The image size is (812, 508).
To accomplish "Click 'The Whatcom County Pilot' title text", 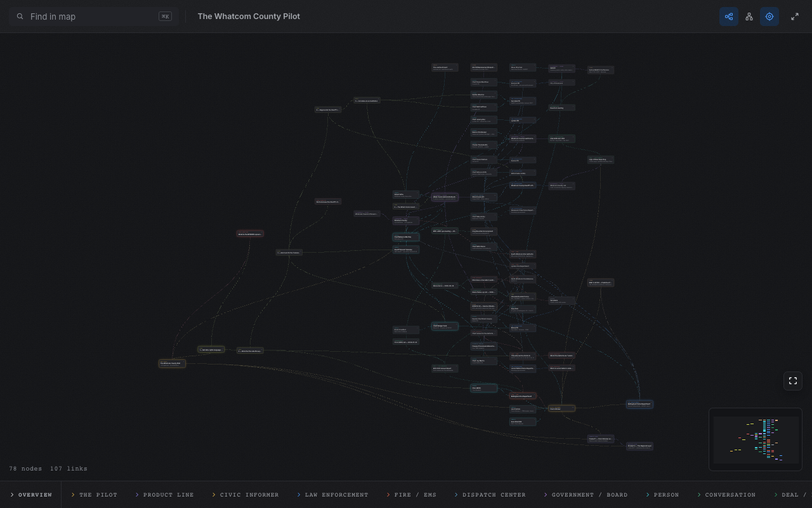I will point(249,17).
